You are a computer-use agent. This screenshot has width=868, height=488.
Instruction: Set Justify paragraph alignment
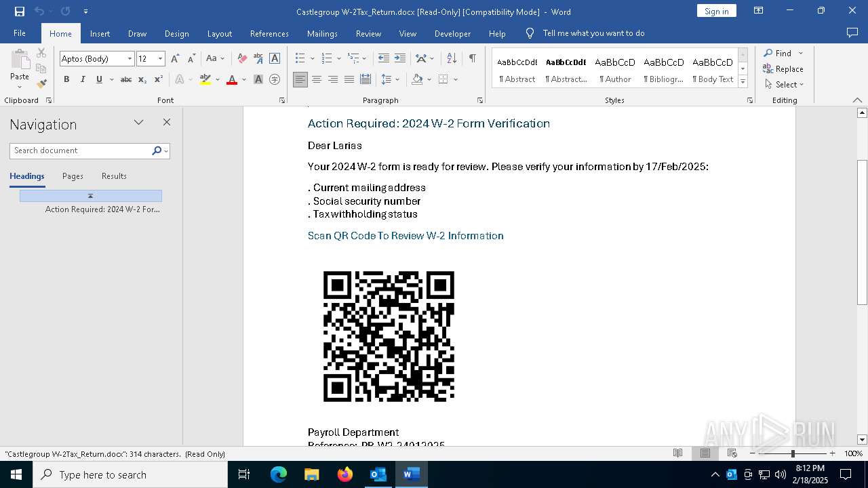pyautogui.click(x=349, y=79)
